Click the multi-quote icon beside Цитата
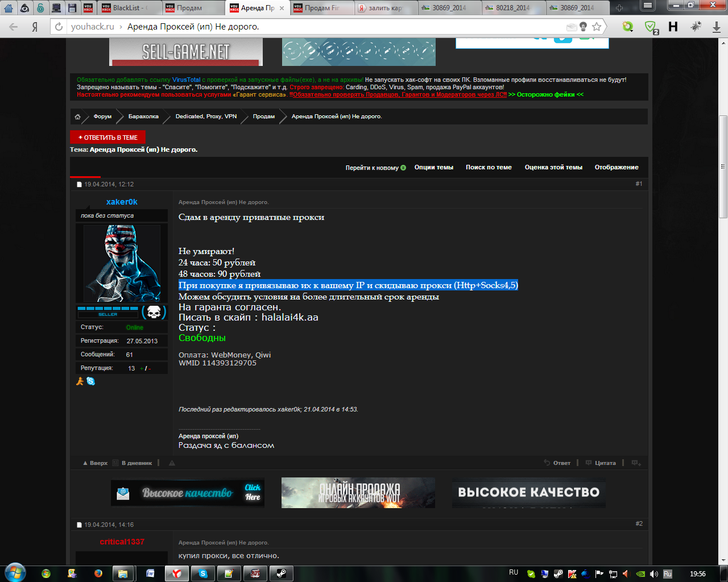728x582 pixels. point(636,463)
